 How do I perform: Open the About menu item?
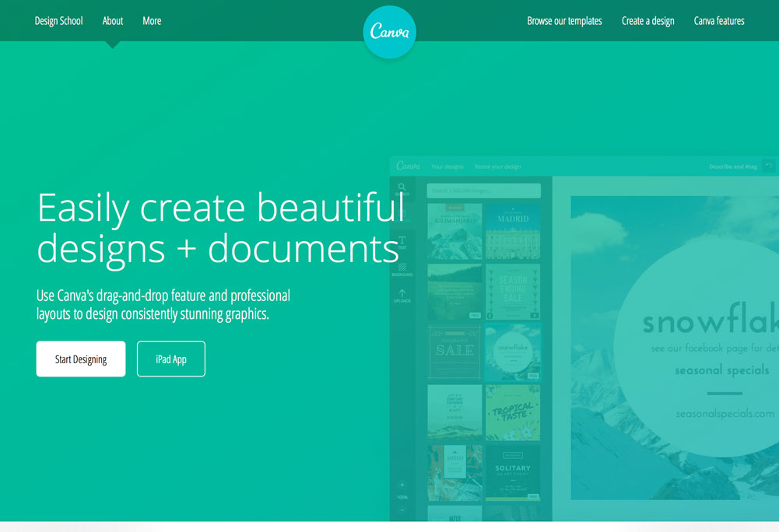pyautogui.click(x=113, y=21)
